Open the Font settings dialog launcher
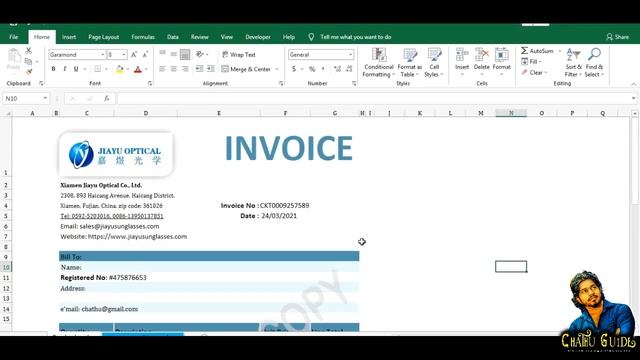 point(150,83)
